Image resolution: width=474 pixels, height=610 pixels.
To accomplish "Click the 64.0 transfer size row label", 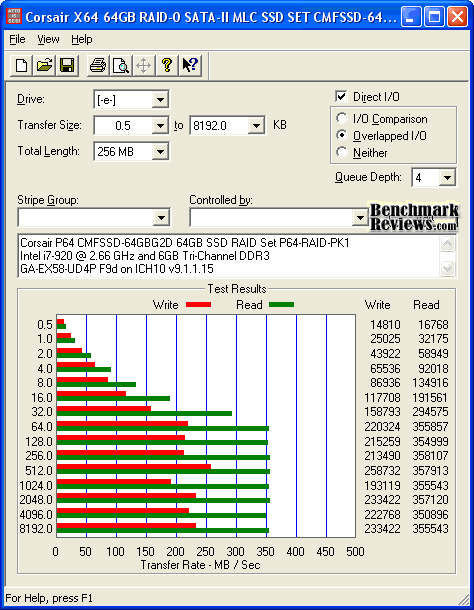I will (x=42, y=426).
